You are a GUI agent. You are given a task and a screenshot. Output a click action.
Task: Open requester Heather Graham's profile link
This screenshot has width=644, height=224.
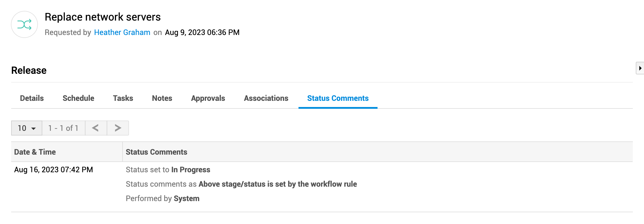[122, 32]
